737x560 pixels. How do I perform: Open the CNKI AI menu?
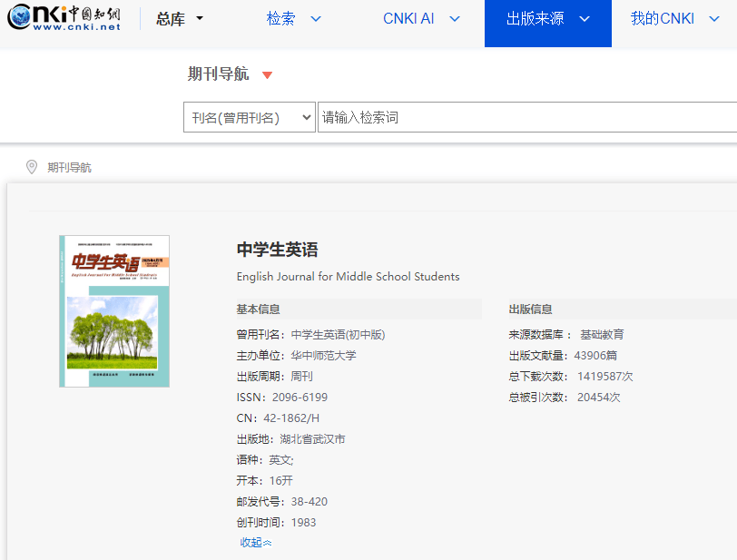click(408, 18)
